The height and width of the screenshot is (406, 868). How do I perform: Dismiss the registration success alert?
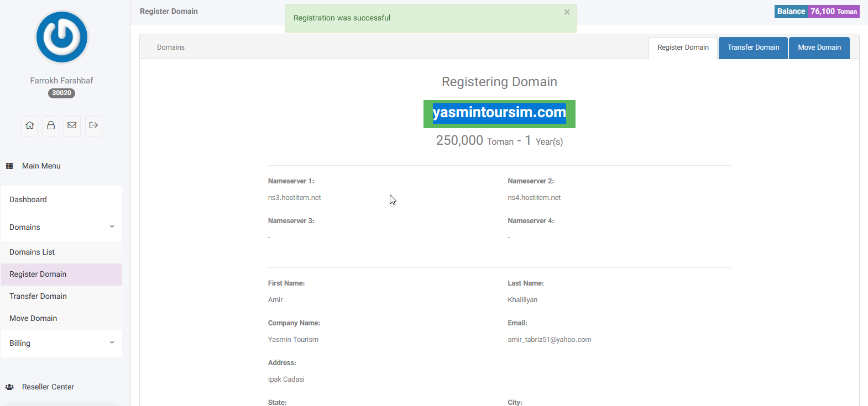(x=567, y=12)
